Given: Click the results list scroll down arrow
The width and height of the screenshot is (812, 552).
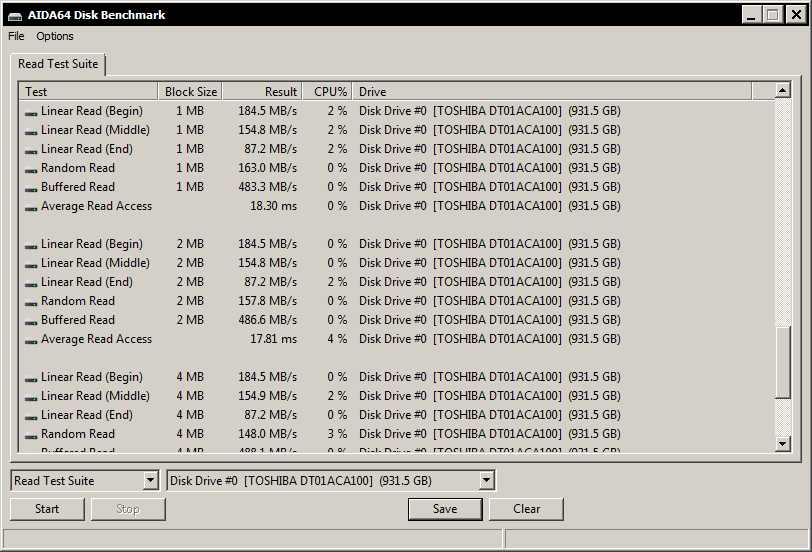Looking at the screenshot, I should [782, 443].
